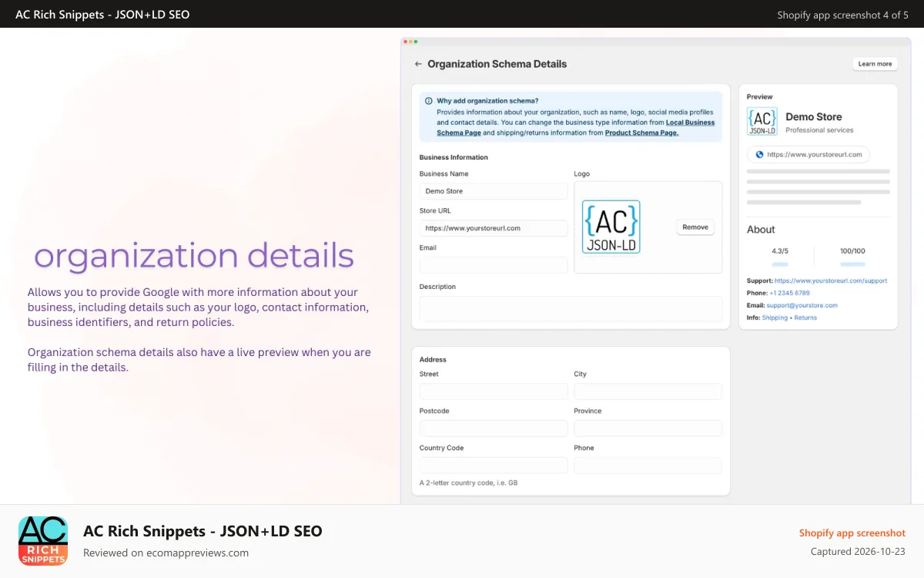Select the Country Code field

click(494, 465)
